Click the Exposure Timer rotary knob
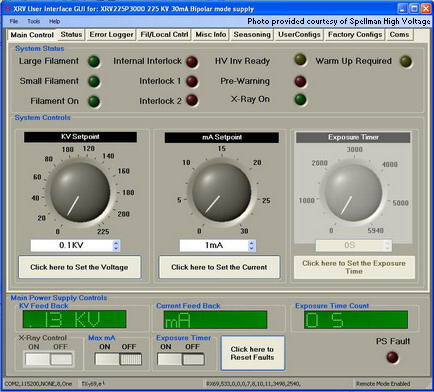 [x=353, y=192]
